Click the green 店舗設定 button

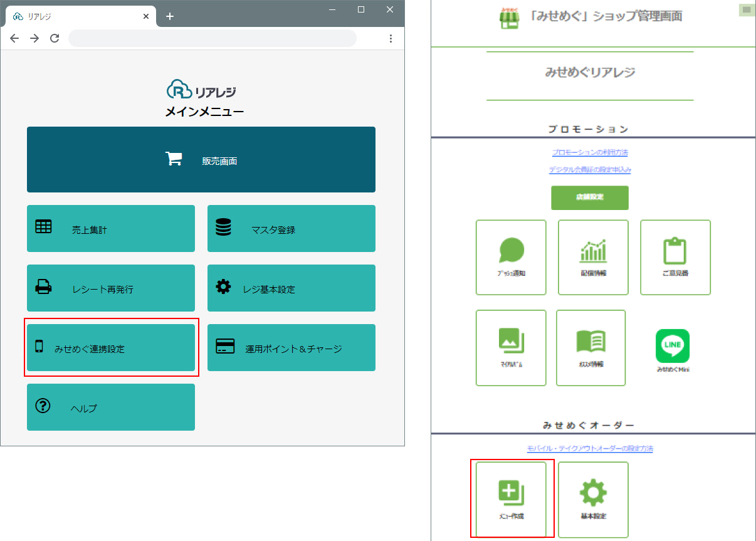coord(590,197)
